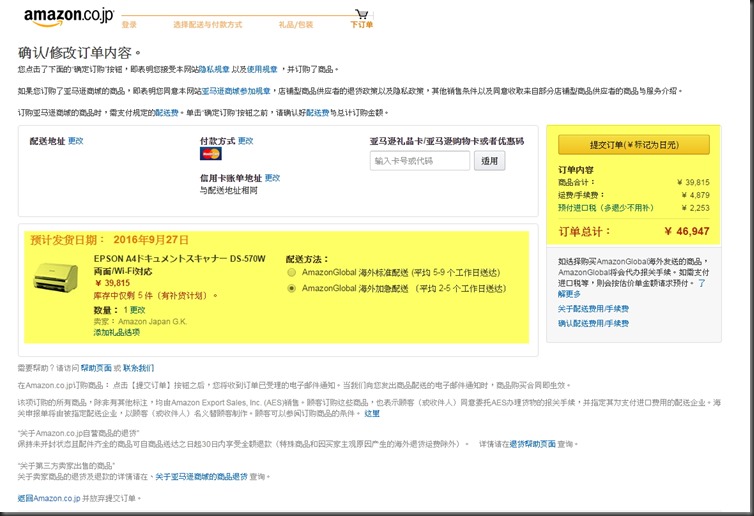Screen dimensions: 754x516
Task: Click the 添加礼品选项 link
Action: click(117, 330)
